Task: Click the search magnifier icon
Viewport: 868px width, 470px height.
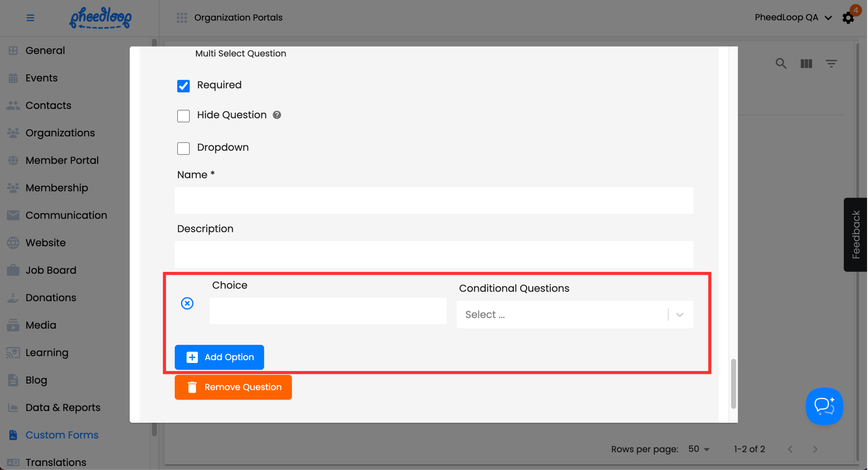Action: [x=781, y=64]
